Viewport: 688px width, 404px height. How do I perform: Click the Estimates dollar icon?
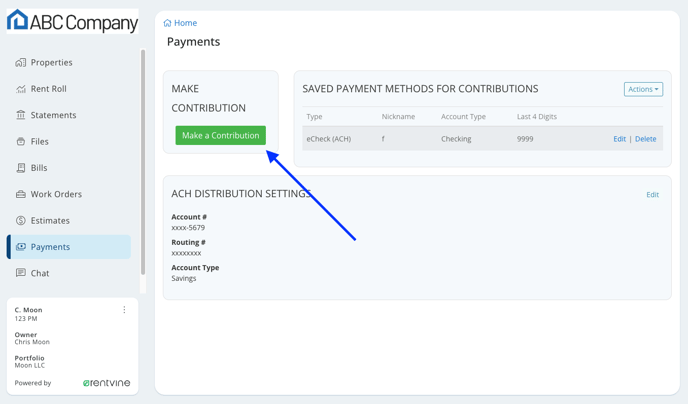(x=21, y=220)
